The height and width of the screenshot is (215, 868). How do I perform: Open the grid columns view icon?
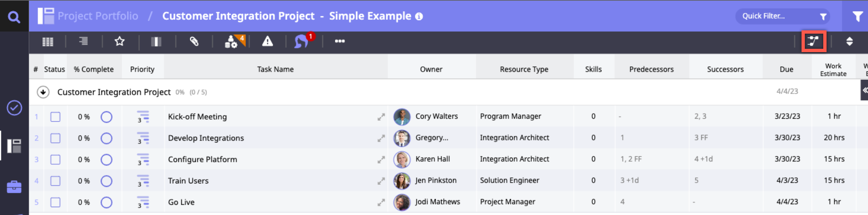[x=47, y=42]
